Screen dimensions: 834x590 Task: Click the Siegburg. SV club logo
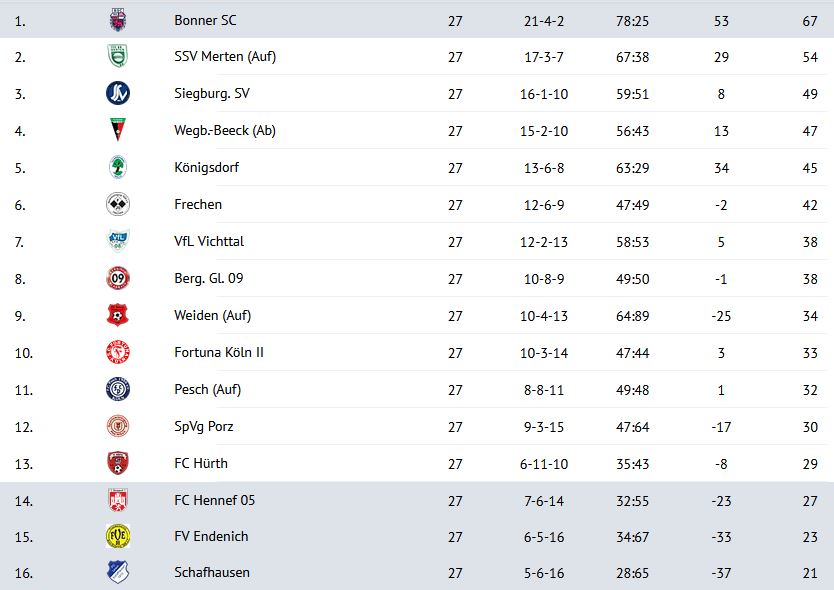click(118, 94)
